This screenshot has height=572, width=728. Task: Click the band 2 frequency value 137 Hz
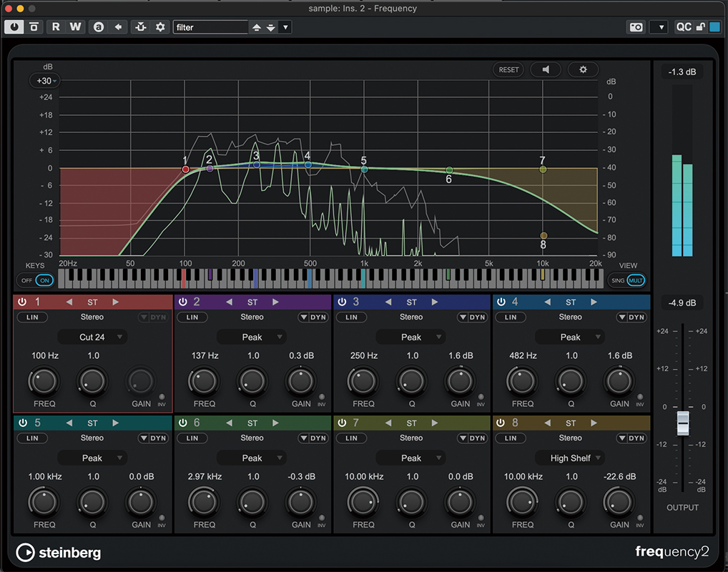pyautogui.click(x=205, y=355)
